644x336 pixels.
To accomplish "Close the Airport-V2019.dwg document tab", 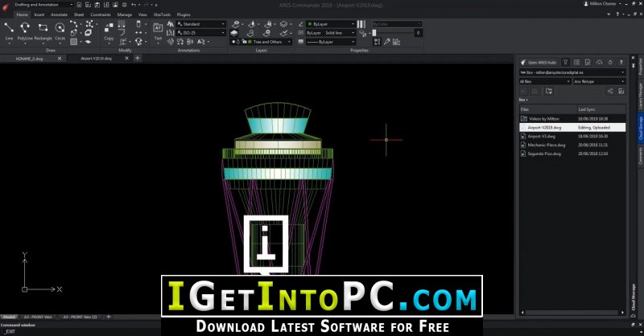I will [126, 58].
